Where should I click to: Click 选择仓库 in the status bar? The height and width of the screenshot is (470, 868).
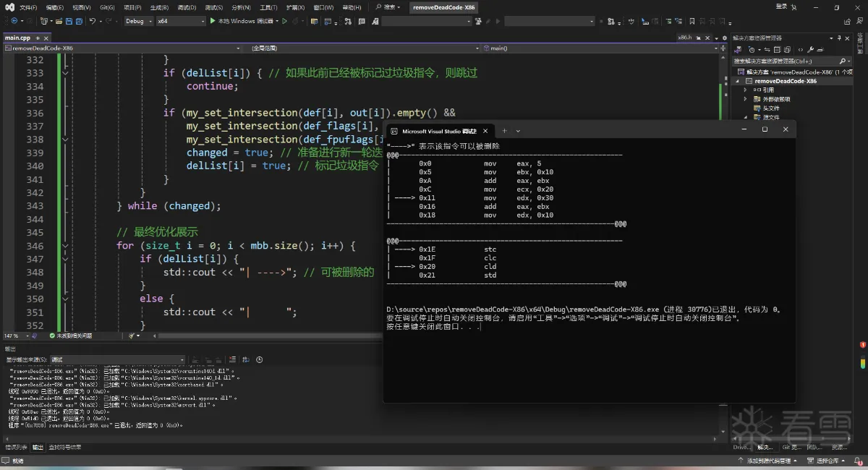coord(826,461)
